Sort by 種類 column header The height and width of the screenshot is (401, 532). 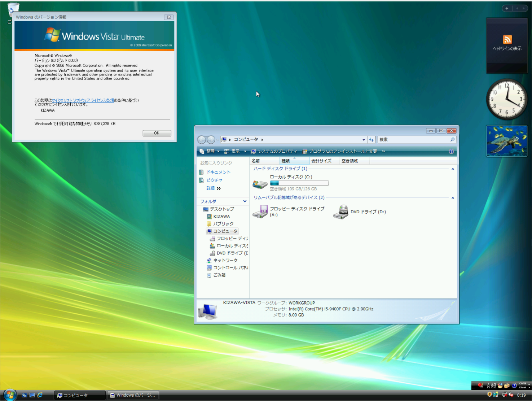(294, 161)
